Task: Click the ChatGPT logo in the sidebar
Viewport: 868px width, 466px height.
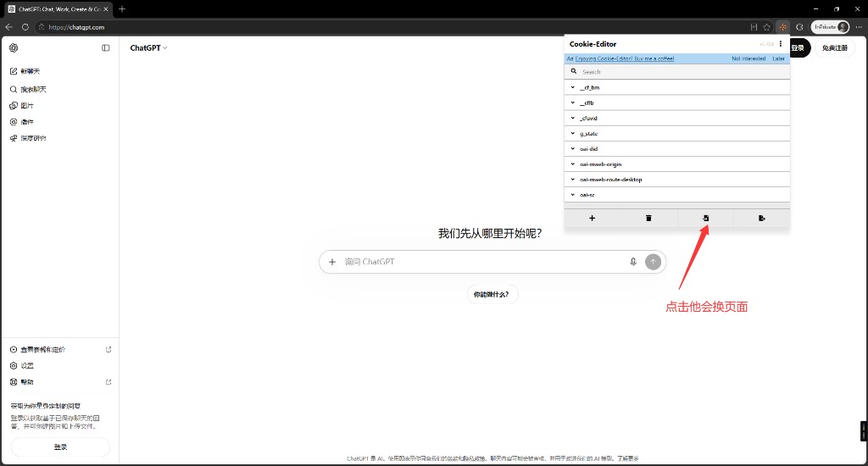Action: point(14,47)
